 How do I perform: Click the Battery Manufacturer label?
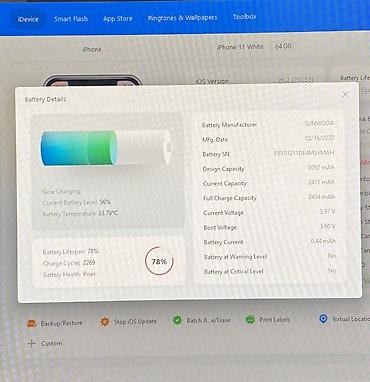tap(229, 125)
